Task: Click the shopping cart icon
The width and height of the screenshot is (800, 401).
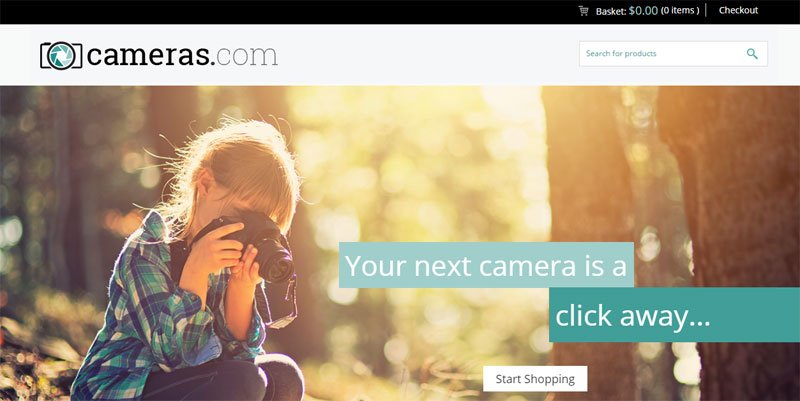Action: click(x=583, y=11)
